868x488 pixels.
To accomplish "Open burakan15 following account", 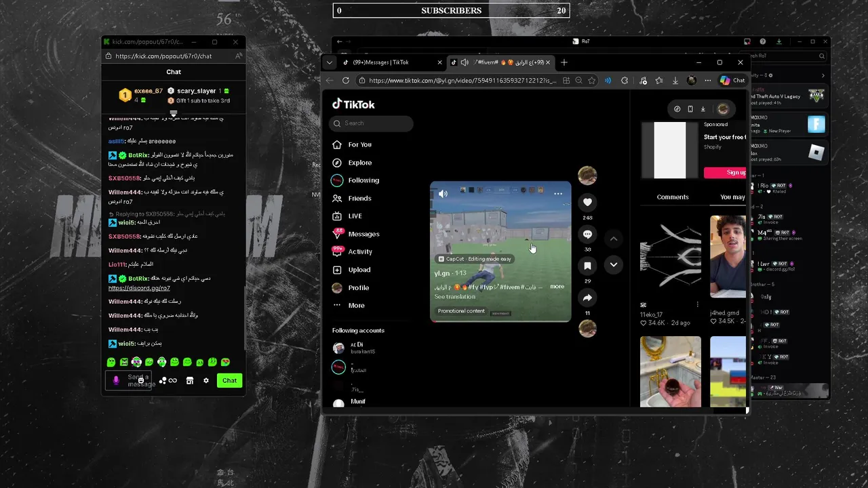I will point(354,348).
